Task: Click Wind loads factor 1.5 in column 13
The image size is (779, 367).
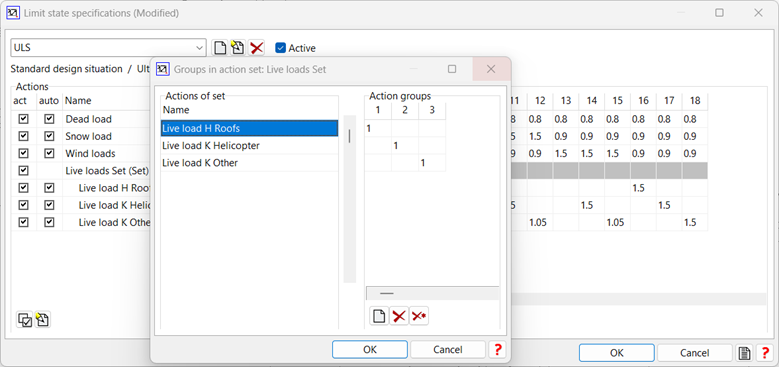Action: (566, 153)
